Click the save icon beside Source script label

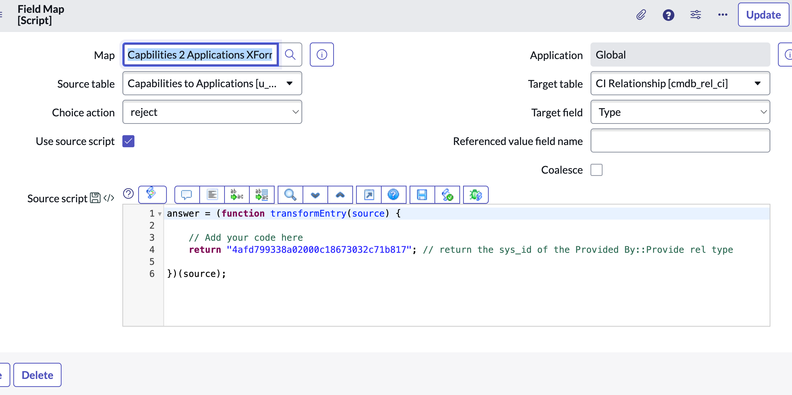(x=95, y=198)
